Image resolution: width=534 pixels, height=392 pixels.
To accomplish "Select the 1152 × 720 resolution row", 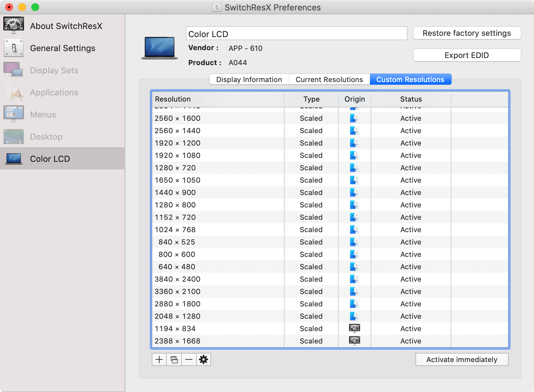I will point(330,217).
